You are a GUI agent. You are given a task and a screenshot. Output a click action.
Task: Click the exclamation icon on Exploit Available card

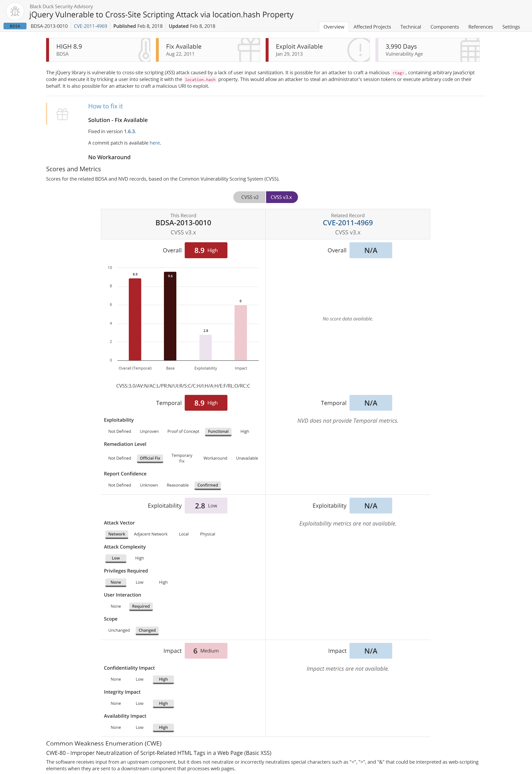pos(359,50)
